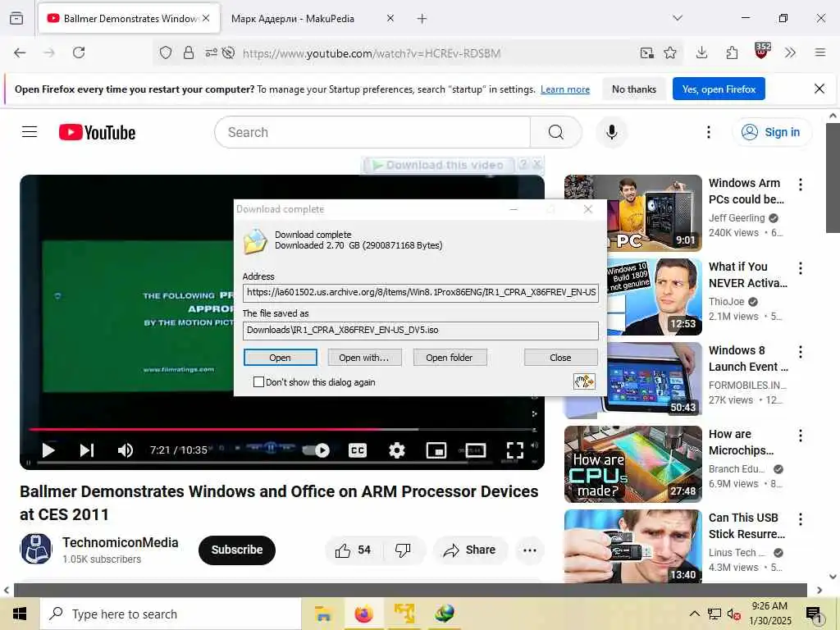Open Windows Arm PCs video thumbnail
Screen dimensions: 840x630
[632, 212]
